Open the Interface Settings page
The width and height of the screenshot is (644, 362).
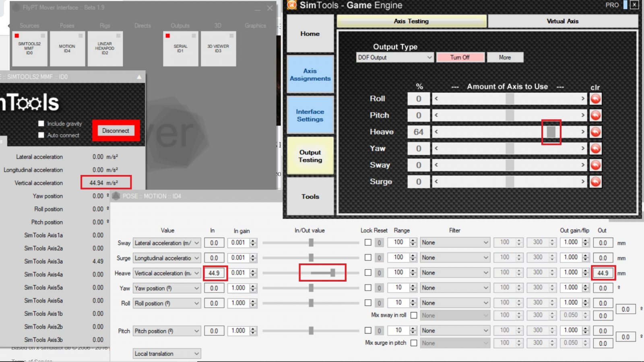pyautogui.click(x=310, y=115)
